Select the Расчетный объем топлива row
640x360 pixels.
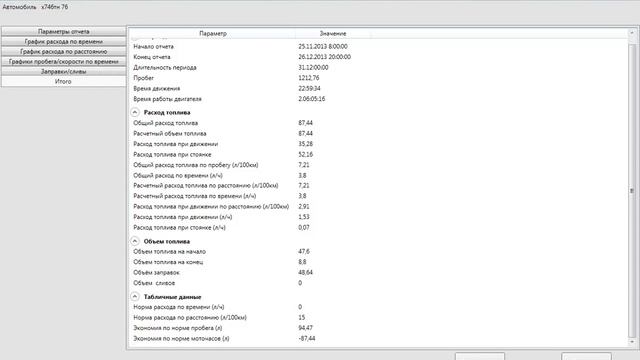coord(379,133)
